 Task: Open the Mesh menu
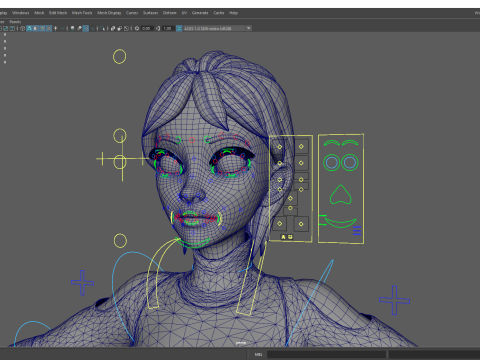tap(39, 13)
